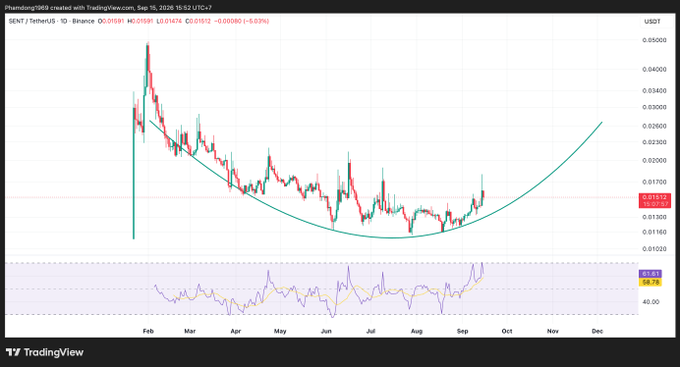The height and width of the screenshot is (367, 680).
Task: Click the Oct label on time axis
Action: pos(507,331)
